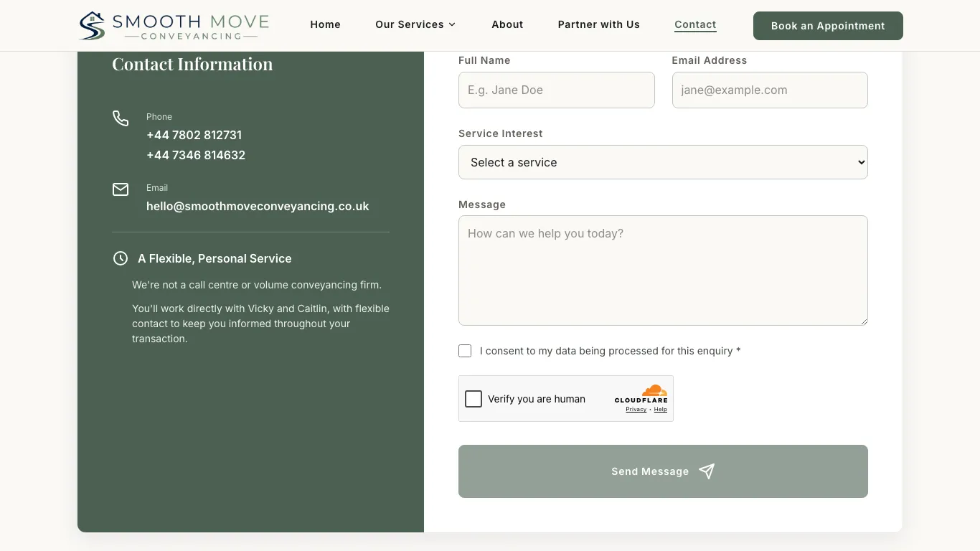
Task: Focus the Full Name input field
Action: point(557,90)
